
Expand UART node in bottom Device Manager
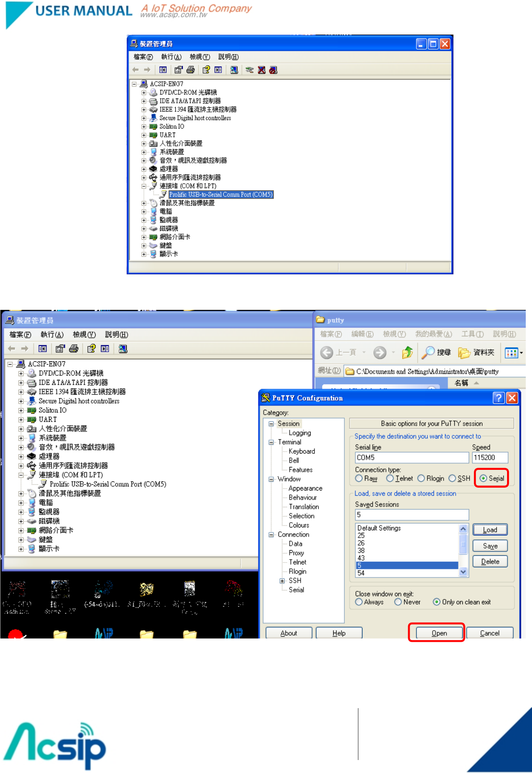tap(21, 420)
